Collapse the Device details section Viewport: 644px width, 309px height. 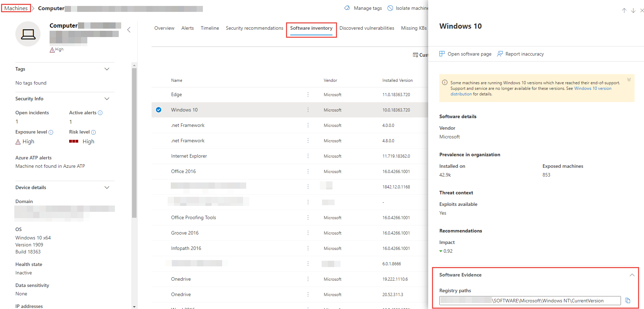(107, 187)
